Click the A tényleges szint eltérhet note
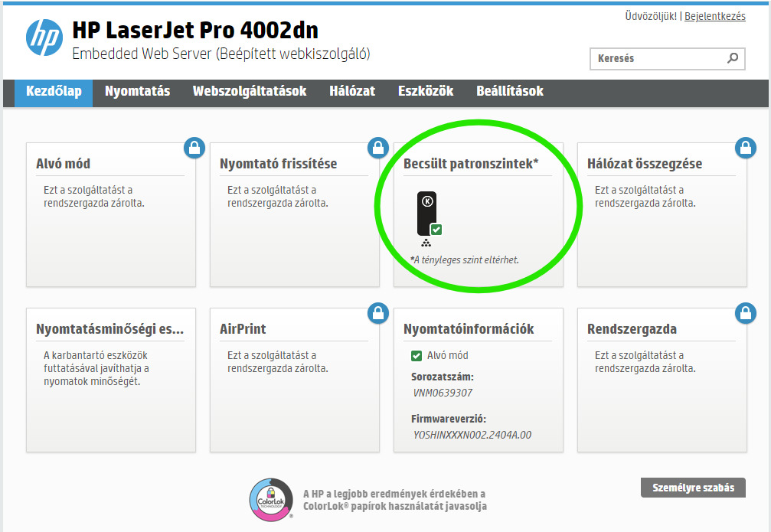This screenshot has height=532, width=771. pos(465,259)
